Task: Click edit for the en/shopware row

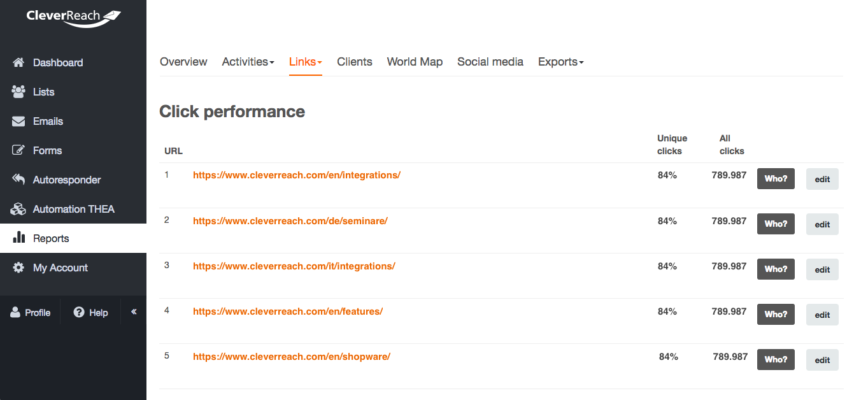Action: (x=822, y=360)
